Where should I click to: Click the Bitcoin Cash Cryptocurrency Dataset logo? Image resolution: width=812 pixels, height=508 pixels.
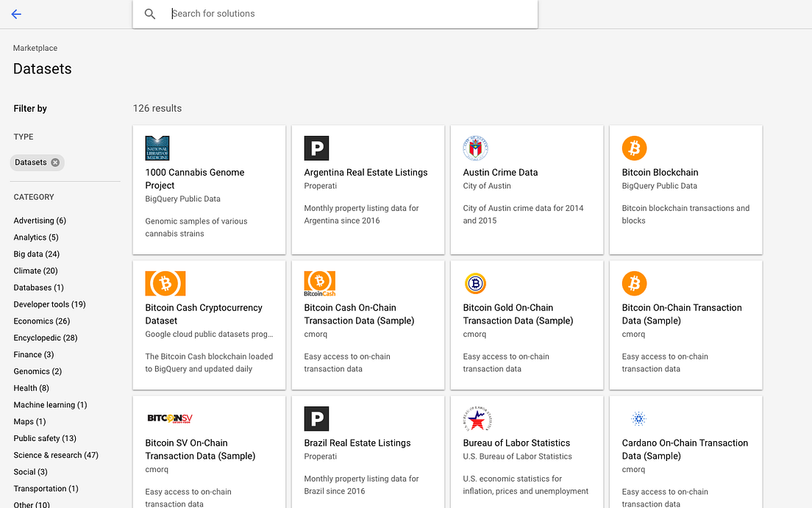point(165,283)
